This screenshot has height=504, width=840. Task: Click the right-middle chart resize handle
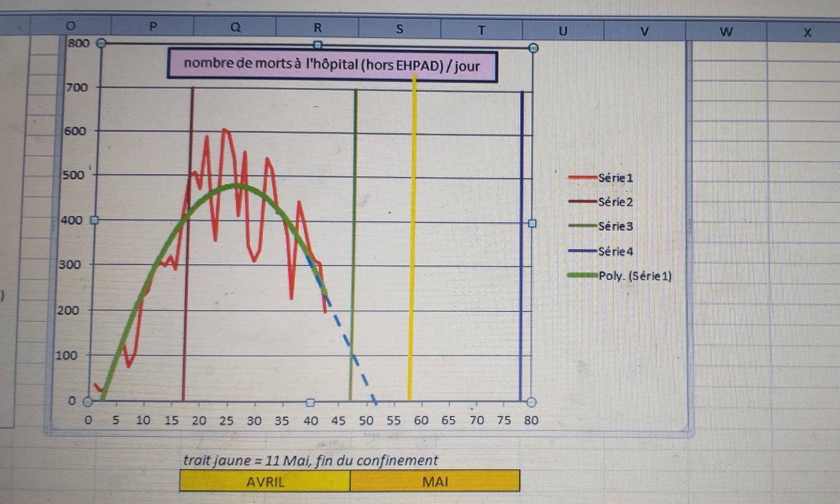coord(532,223)
